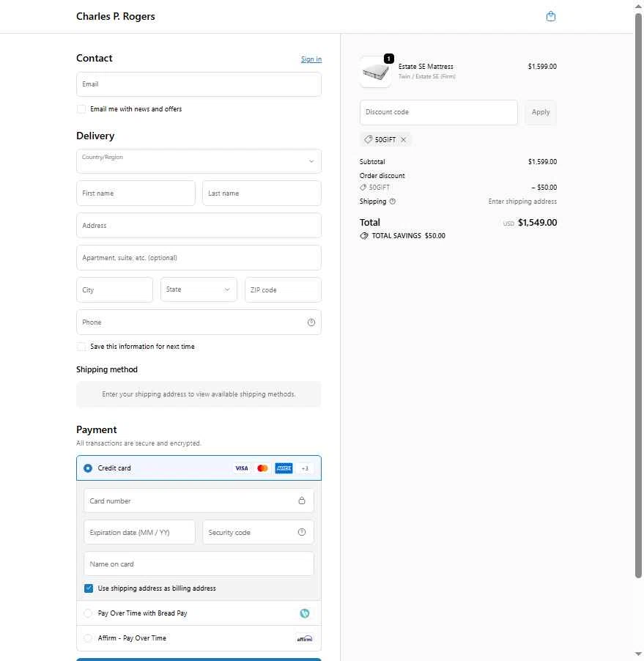Click the Visa card logo
This screenshot has width=644, height=661.
click(242, 468)
